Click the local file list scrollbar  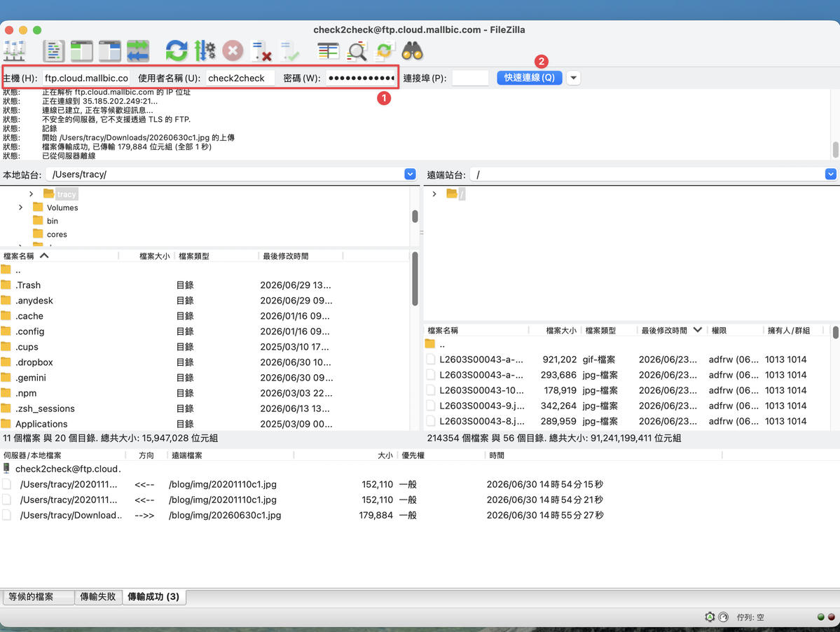[415, 279]
